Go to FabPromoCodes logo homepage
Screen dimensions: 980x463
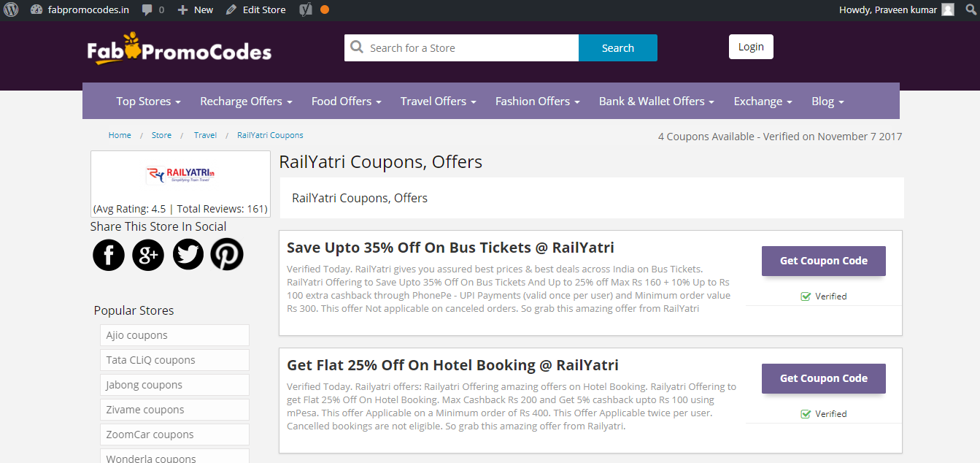coord(179,49)
